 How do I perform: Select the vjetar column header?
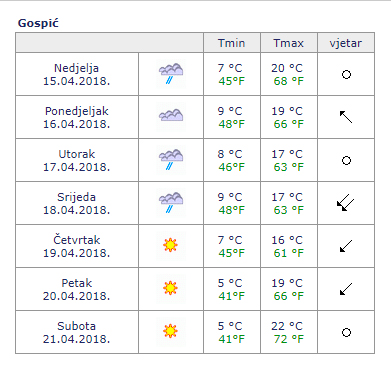pyautogui.click(x=346, y=43)
